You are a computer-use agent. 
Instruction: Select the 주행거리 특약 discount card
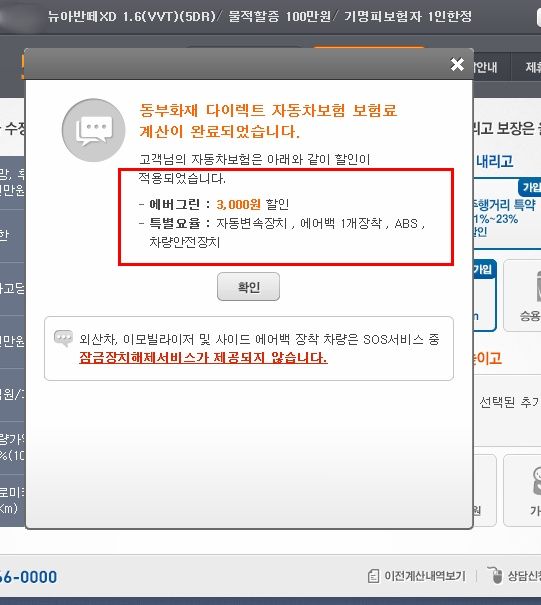pos(507,215)
